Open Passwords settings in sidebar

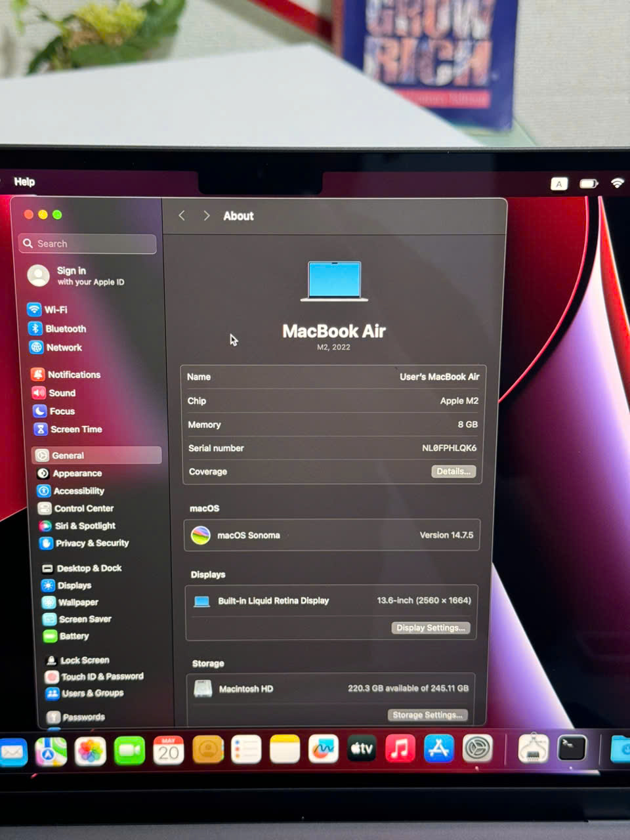click(76, 717)
